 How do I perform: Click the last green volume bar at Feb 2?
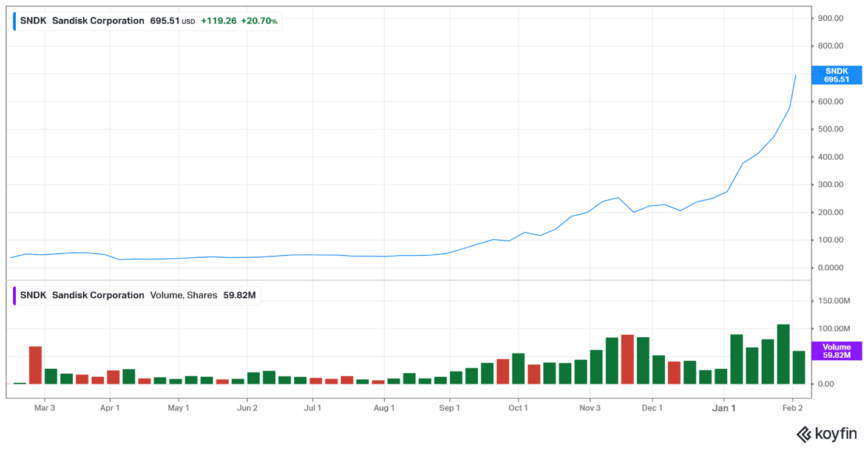point(799,368)
